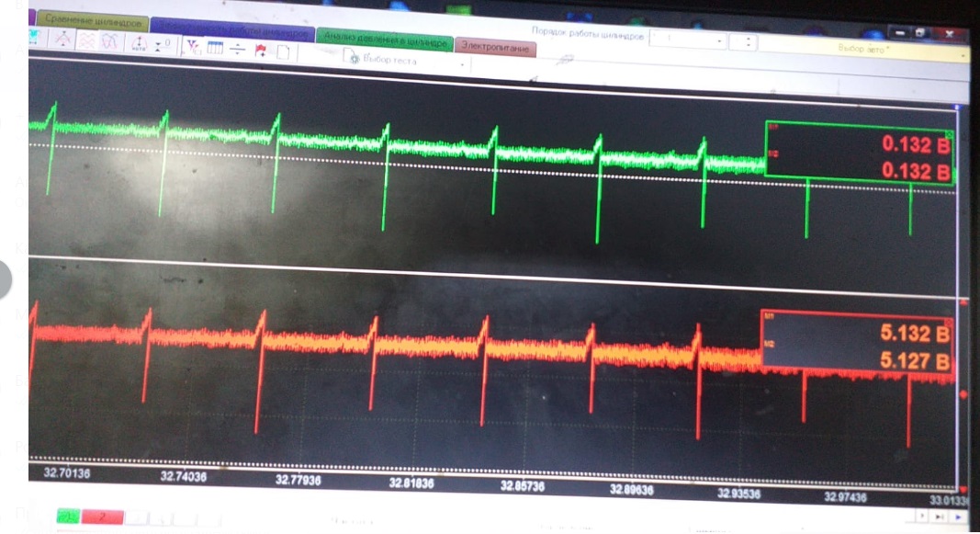The image size is (980, 534).
Task: Click the blank page toolbar icon
Action: point(283,51)
